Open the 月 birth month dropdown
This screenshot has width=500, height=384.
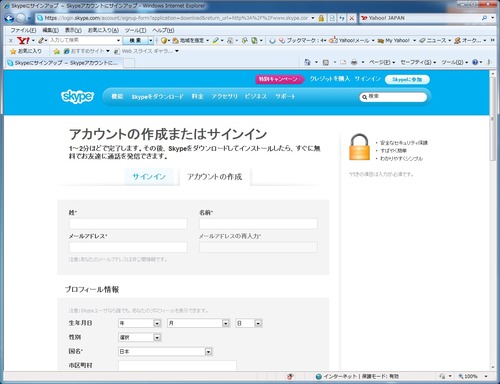coord(198,323)
